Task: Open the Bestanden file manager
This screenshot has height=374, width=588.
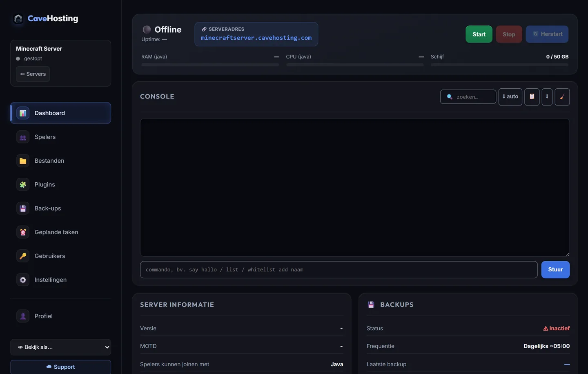Action: (x=60, y=161)
